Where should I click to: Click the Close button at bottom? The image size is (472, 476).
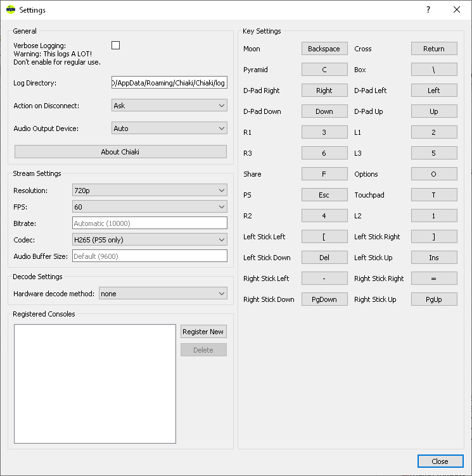pyautogui.click(x=440, y=461)
